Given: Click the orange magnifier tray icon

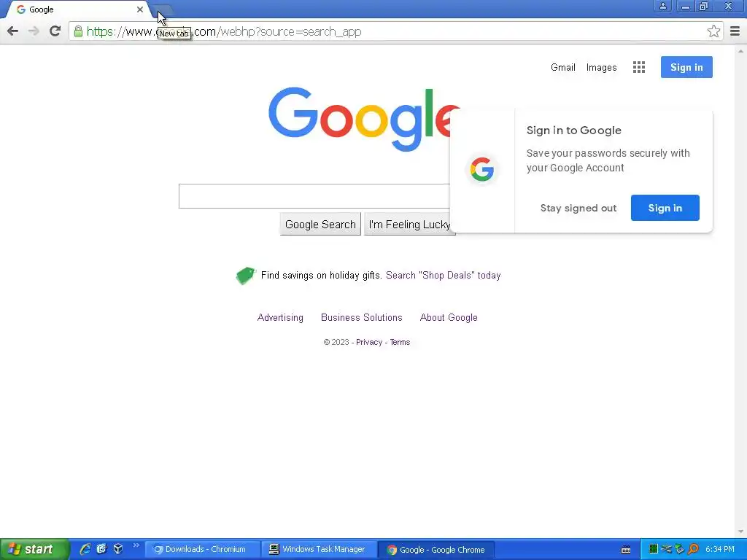Looking at the screenshot, I should coord(693,549).
